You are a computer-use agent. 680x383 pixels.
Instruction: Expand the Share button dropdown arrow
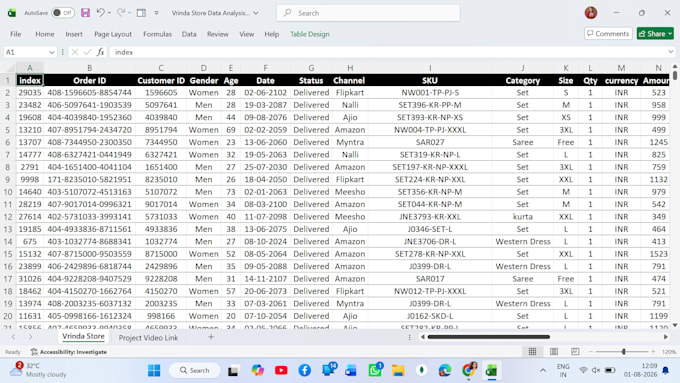[670, 33]
